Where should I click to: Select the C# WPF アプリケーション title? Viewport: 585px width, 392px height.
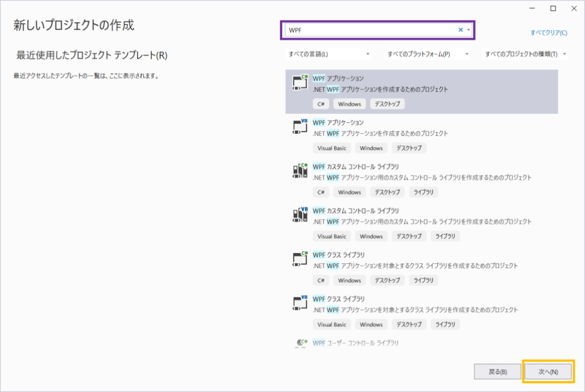tap(338, 78)
